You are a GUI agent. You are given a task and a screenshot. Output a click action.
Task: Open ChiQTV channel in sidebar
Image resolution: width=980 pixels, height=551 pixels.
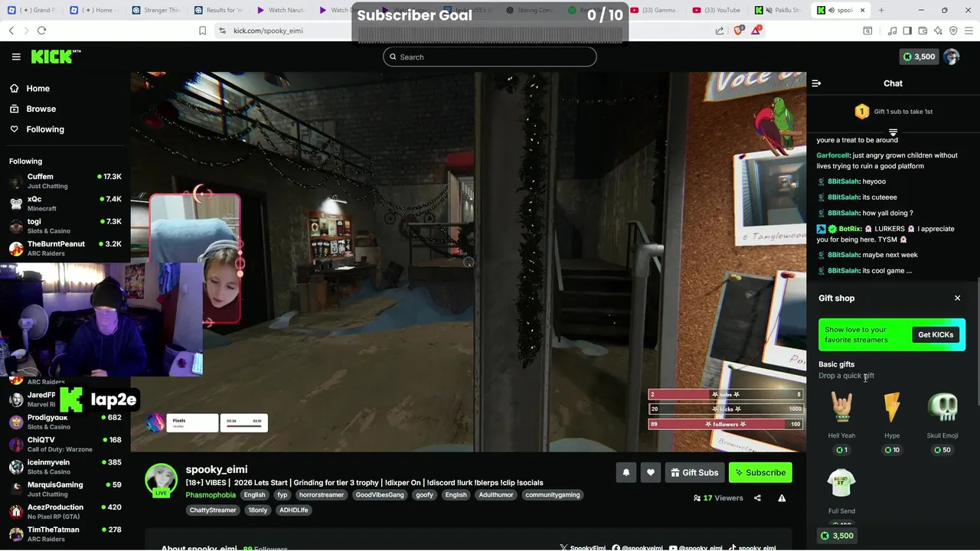(x=65, y=445)
